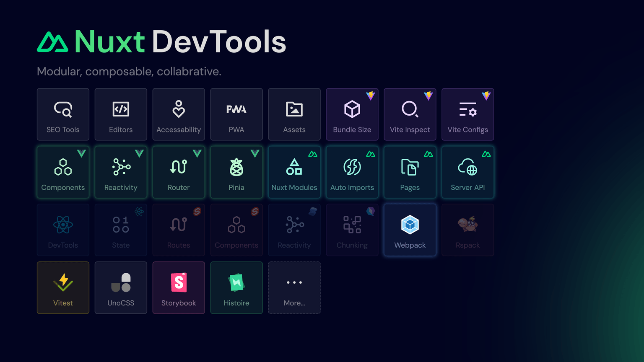The image size is (644, 362).
Task: Open the SEO Tools panel
Action: point(63,114)
